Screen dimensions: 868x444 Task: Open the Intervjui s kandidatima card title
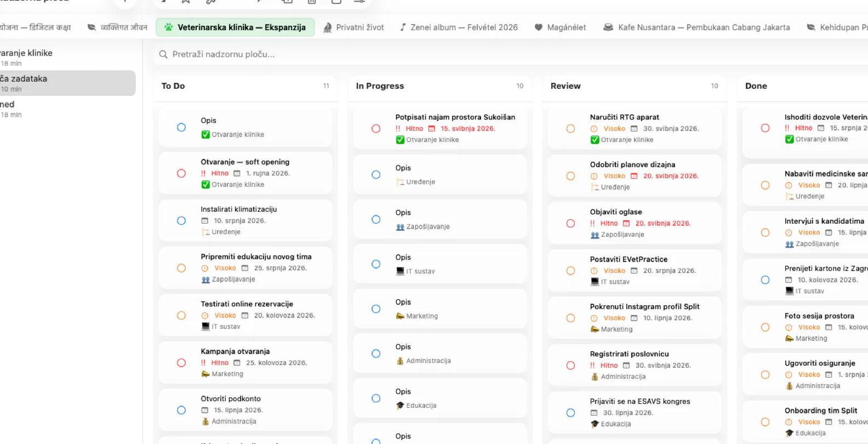pyautogui.click(x=824, y=221)
